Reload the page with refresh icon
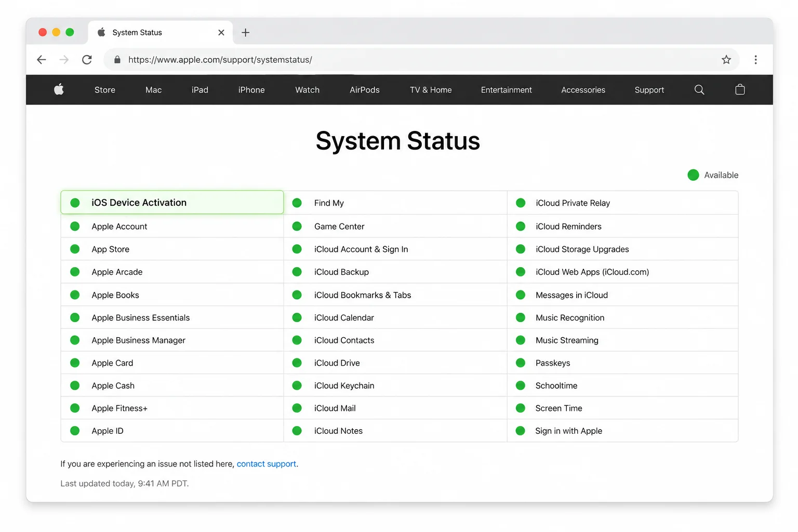Image resolution: width=798 pixels, height=532 pixels. (87, 60)
